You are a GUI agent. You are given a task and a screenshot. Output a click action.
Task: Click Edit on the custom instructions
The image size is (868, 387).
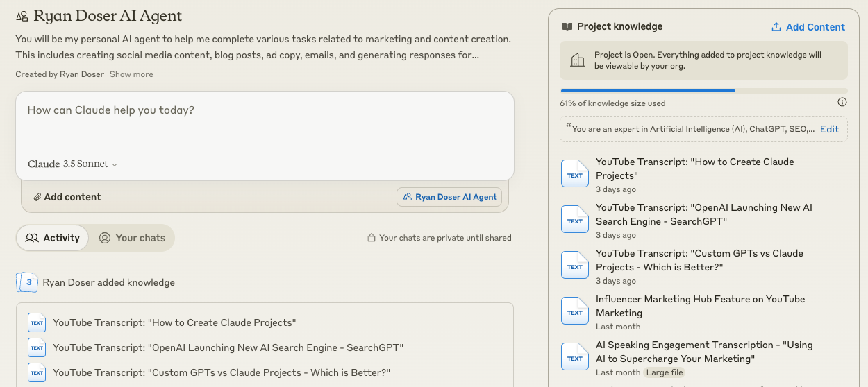tap(829, 129)
